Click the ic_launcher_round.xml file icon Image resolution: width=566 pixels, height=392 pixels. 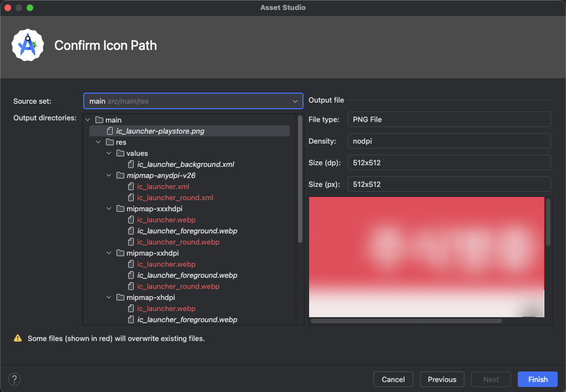pos(131,197)
